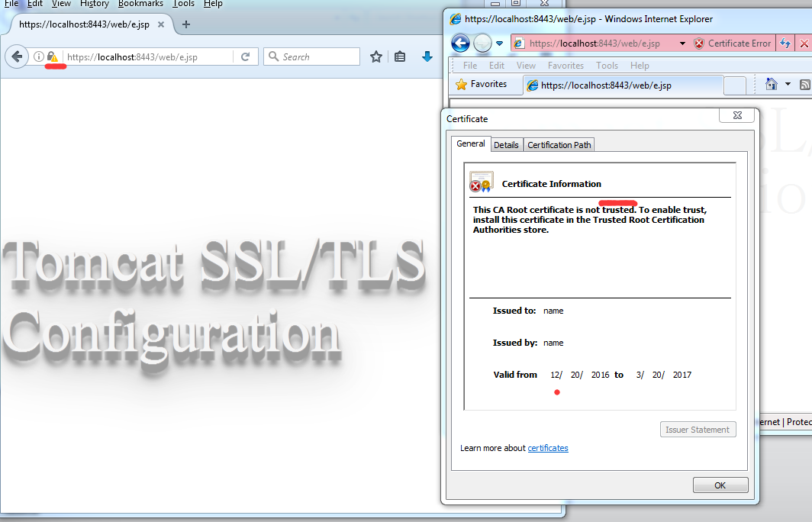Click Firefox URL address field
The image size is (812, 522).
pos(149,57)
